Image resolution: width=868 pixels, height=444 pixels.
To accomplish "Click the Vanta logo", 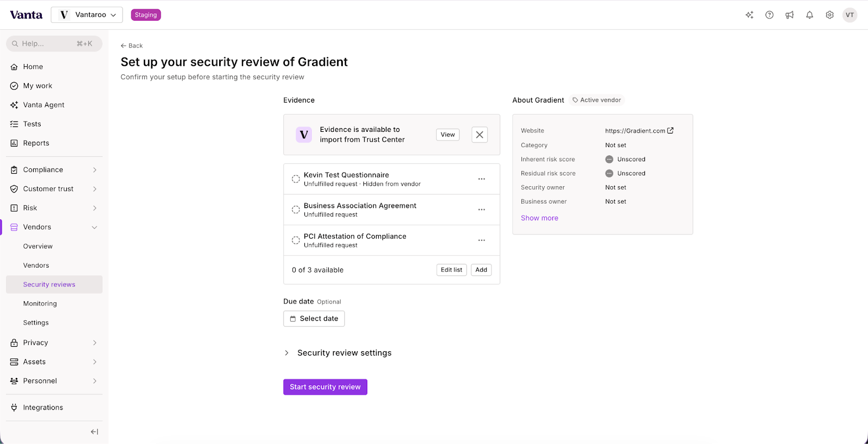I will click(26, 15).
